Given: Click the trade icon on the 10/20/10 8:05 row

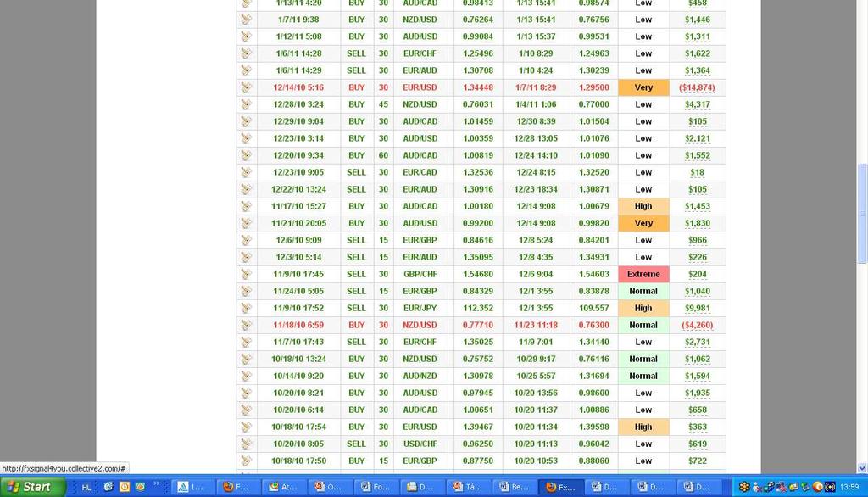Looking at the screenshot, I should pos(247,444).
